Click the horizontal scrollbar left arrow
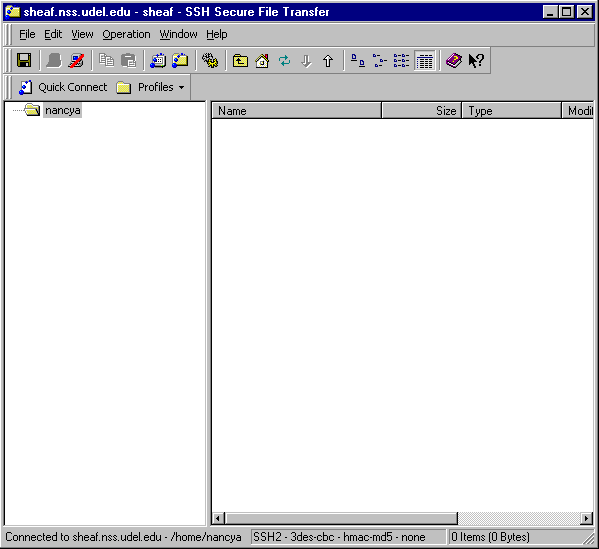 click(x=218, y=518)
